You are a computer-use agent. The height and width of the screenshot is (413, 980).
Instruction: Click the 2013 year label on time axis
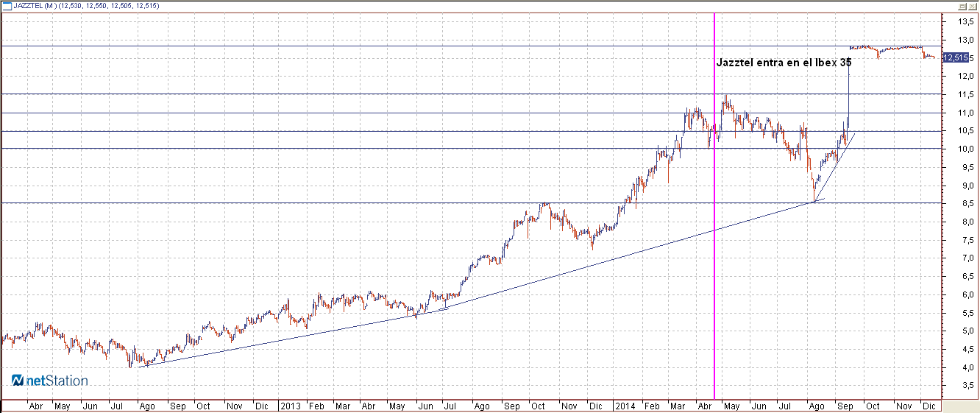pos(291,406)
